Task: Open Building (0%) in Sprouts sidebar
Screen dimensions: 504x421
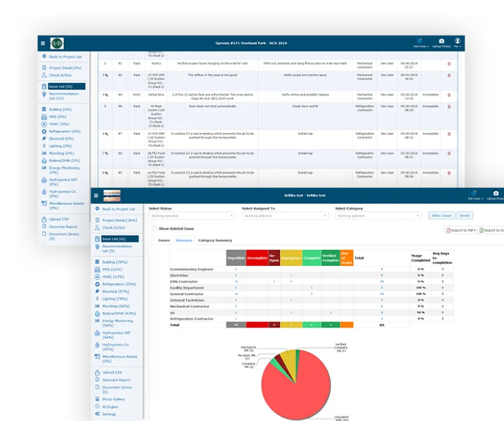Action: click(x=57, y=109)
